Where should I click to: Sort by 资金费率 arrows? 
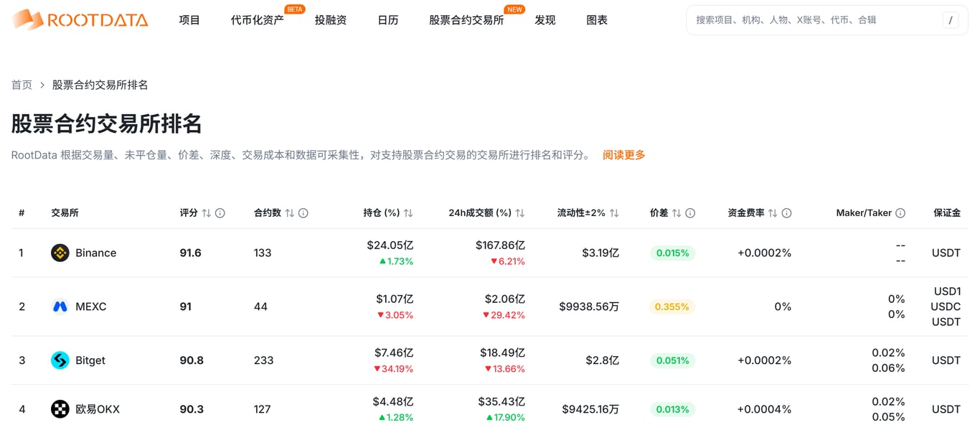click(x=773, y=213)
